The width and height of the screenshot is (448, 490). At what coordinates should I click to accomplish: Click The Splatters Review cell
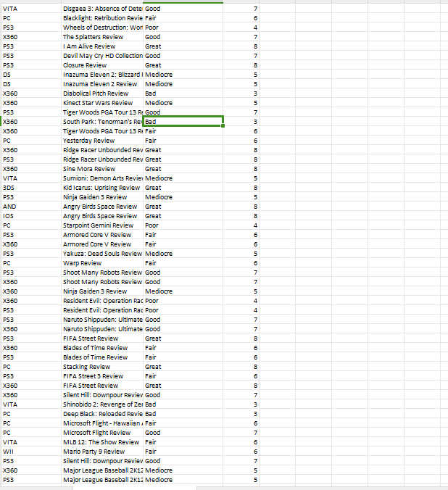(102, 37)
